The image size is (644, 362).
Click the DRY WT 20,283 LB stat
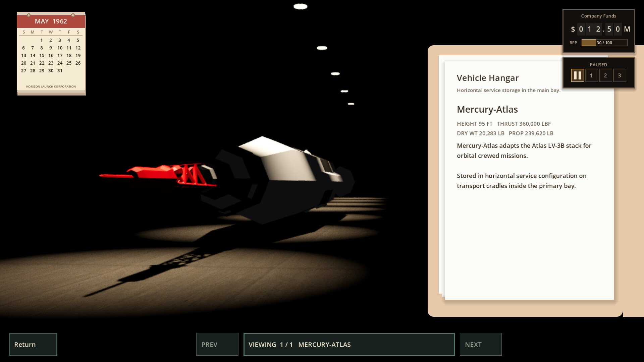[x=481, y=133]
